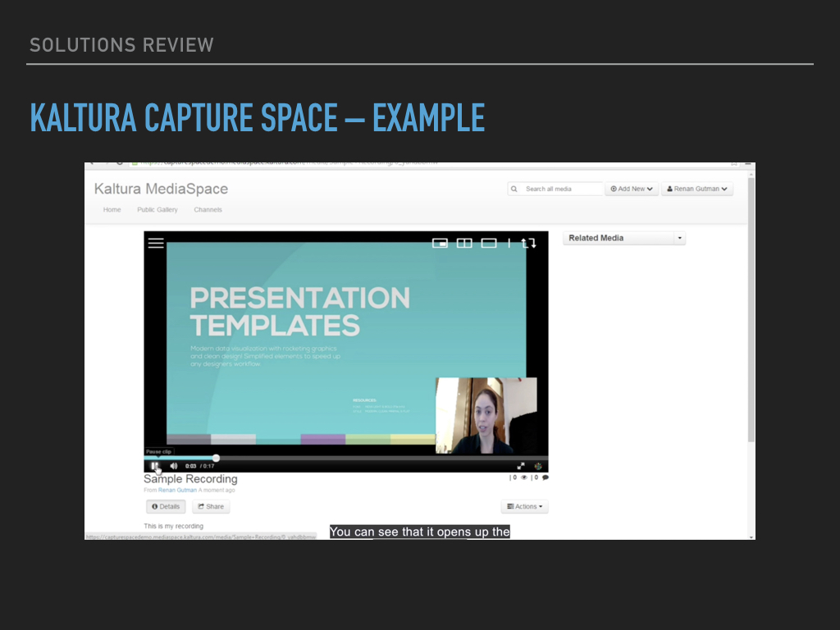Click the Kaltura logo in the player bar

(x=538, y=466)
